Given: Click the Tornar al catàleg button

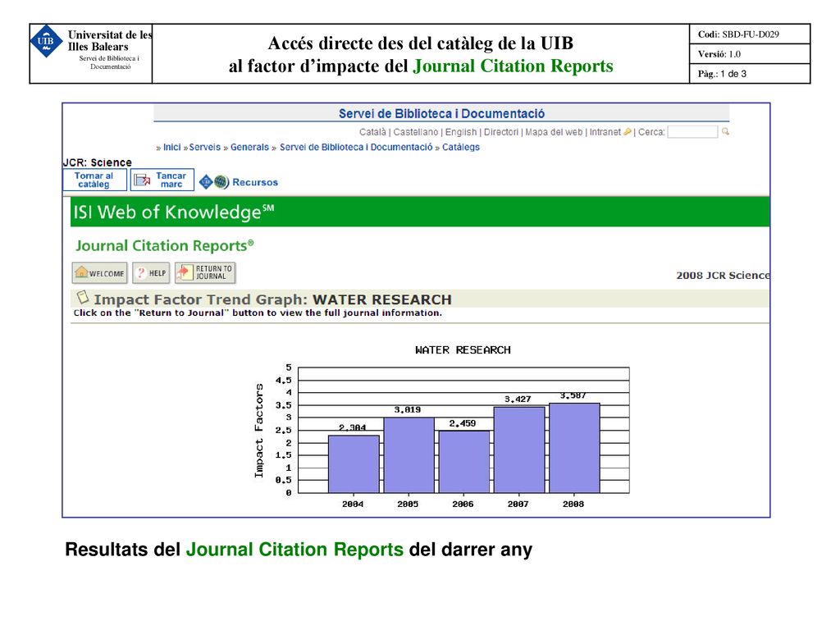Looking at the screenshot, I should [x=94, y=180].
